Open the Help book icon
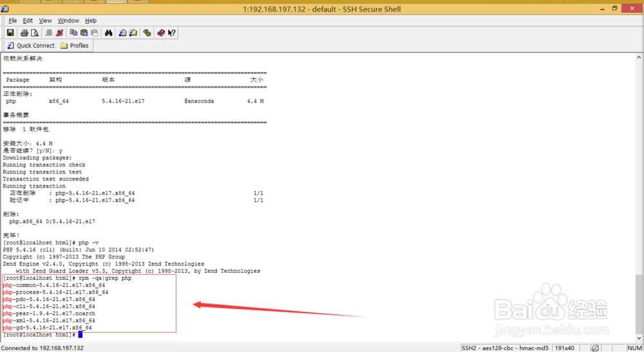The image size is (644, 352). [161, 33]
